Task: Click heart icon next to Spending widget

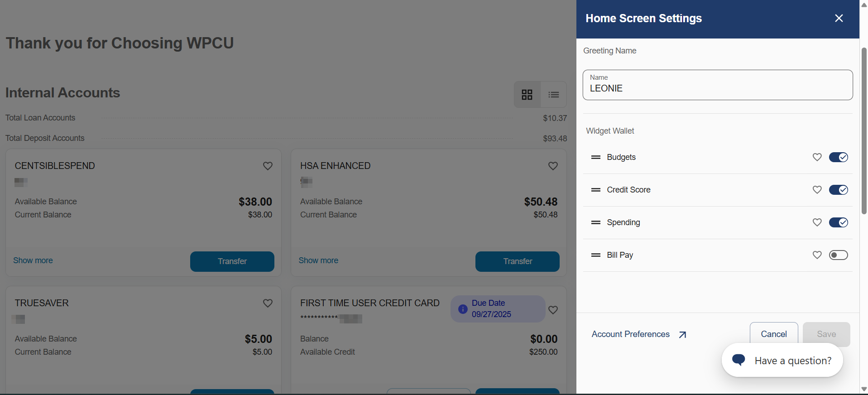Action: click(x=817, y=222)
